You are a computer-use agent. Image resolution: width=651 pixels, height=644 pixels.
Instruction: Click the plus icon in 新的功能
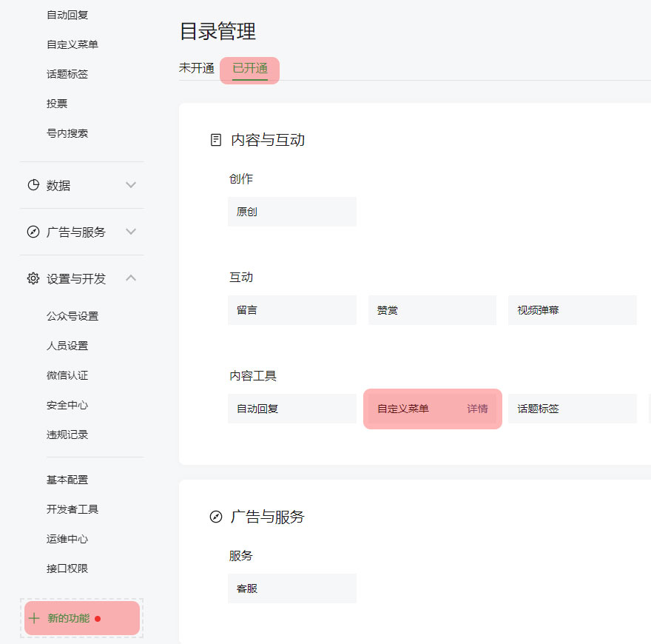[34, 618]
